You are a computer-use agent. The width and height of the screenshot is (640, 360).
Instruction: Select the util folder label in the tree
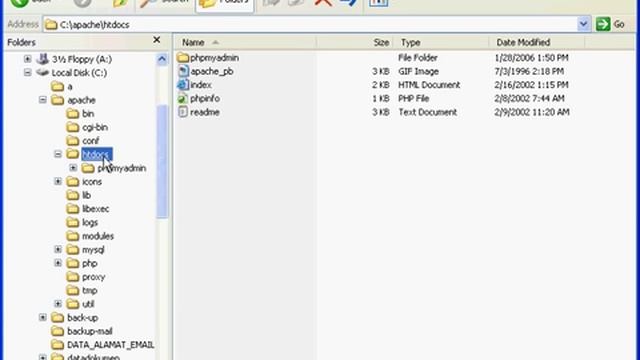[88, 304]
